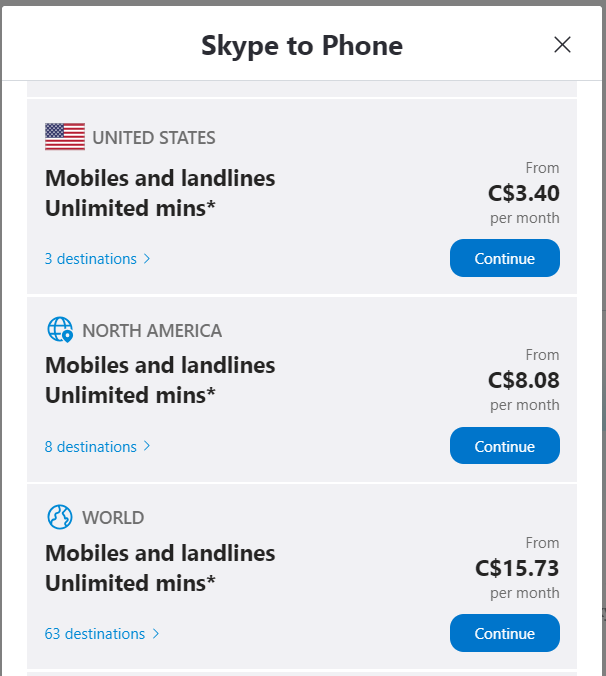
Task: Open the 3 destinations link
Action: click(90, 259)
